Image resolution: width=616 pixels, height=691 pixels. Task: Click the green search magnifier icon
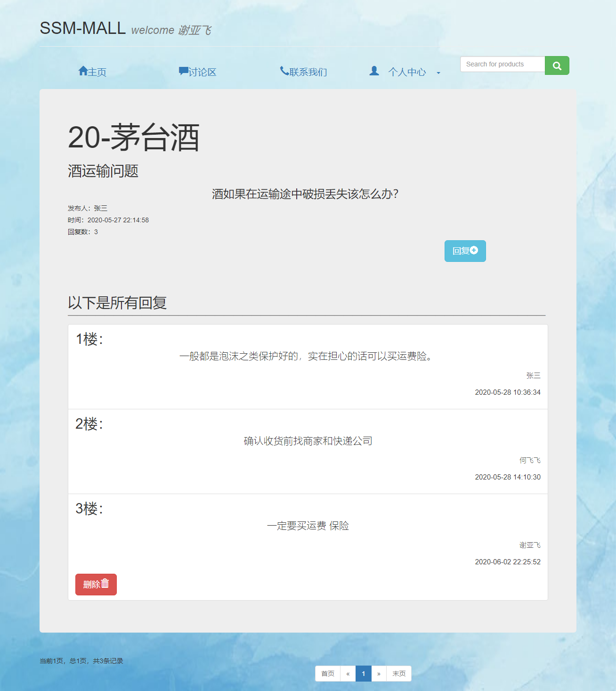557,65
